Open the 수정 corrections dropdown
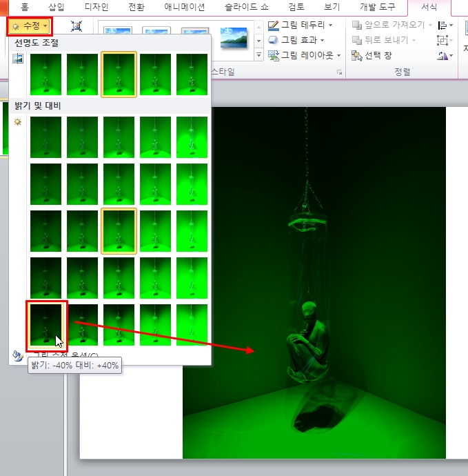This screenshot has height=476, width=468. (30, 26)
